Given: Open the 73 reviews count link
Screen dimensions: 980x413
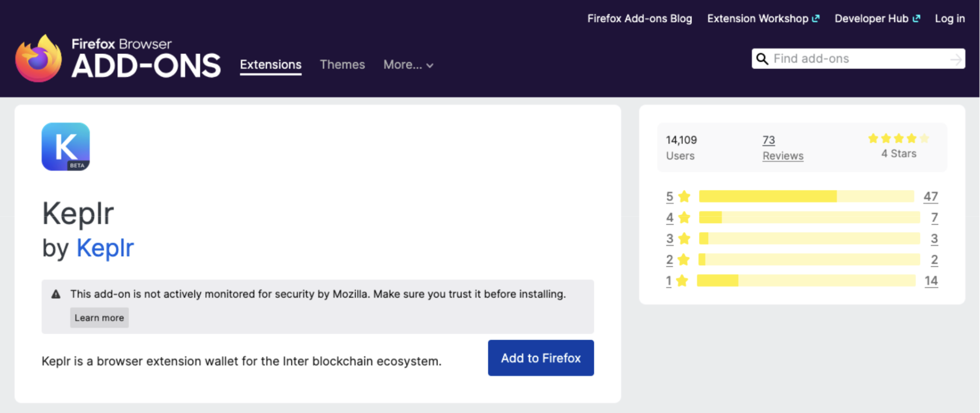Looking at the screenshot, I should [x=768, y=140].
